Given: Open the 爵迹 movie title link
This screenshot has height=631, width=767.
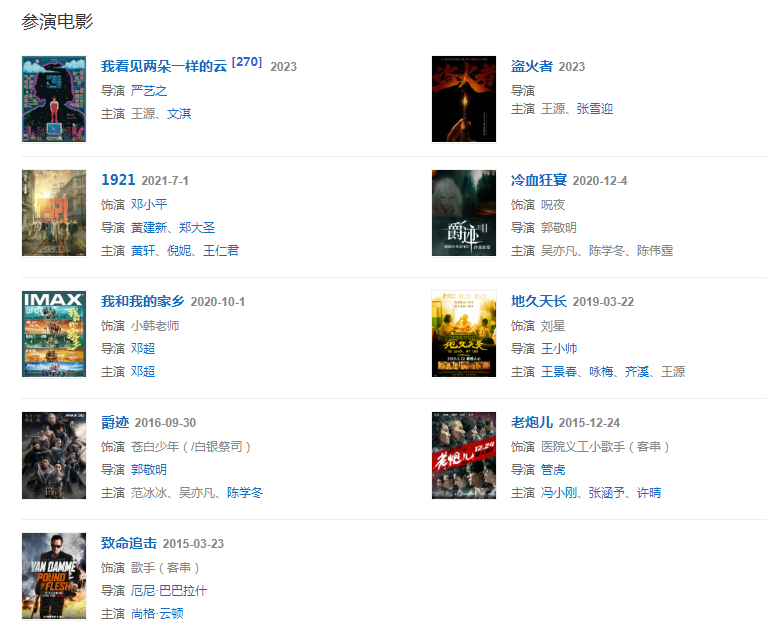Looking at the screenshot, I should (x=115, y=422).
